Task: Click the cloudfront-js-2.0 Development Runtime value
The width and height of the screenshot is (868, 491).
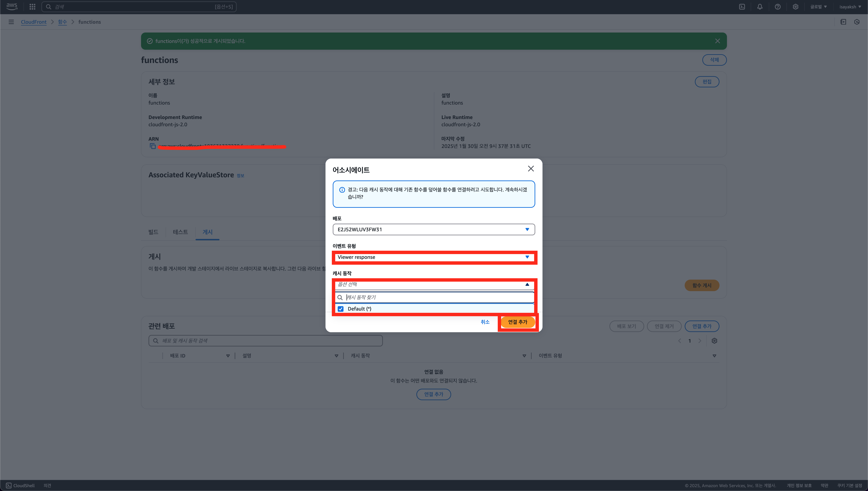Action: click(x=168, y=124)
